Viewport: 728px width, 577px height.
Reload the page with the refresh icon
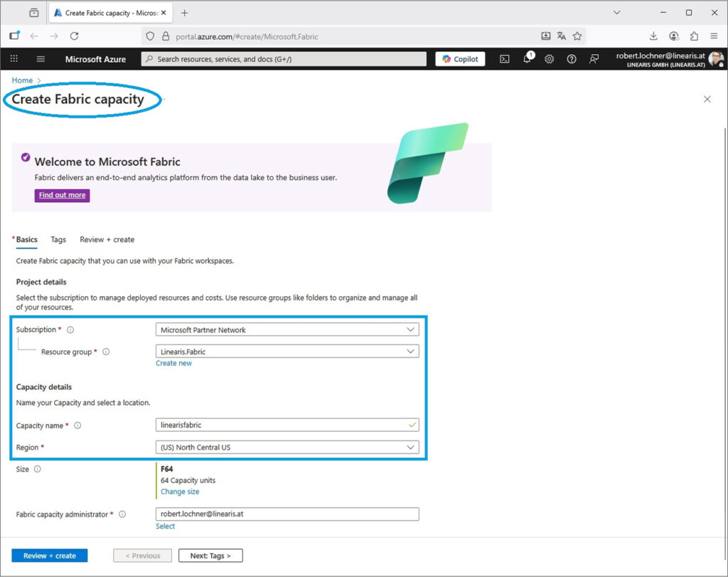click(74, 36)
